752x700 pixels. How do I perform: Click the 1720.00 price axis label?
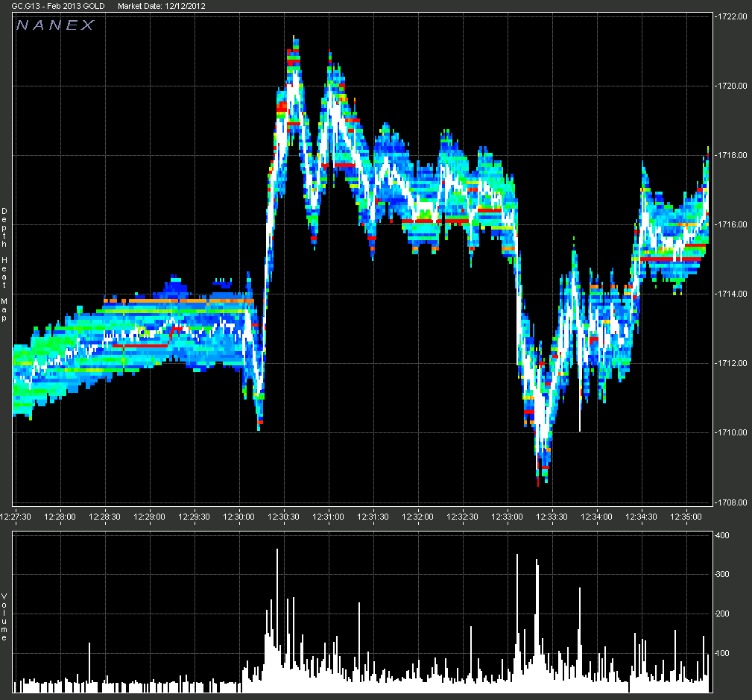pyautogui.click(x=733, y=86)
